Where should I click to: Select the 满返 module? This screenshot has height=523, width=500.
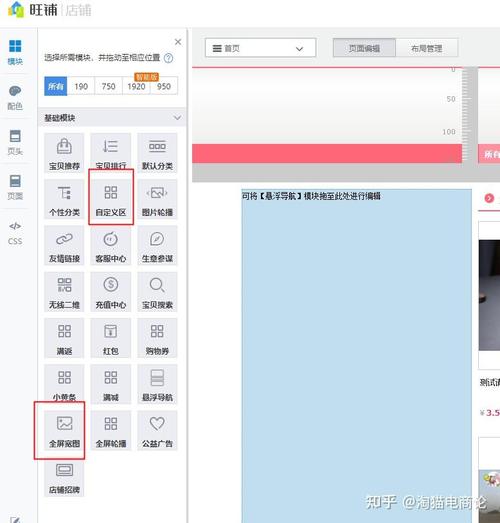(64, 338)
